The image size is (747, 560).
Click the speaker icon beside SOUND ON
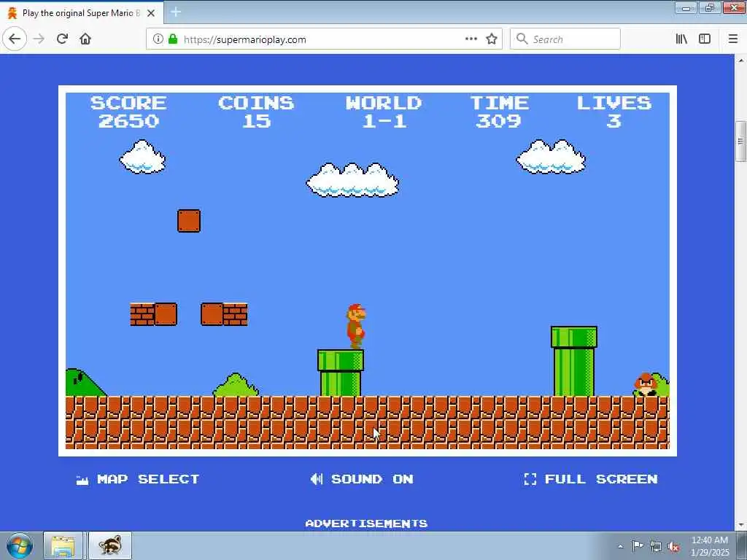click(x=317, y=479)
